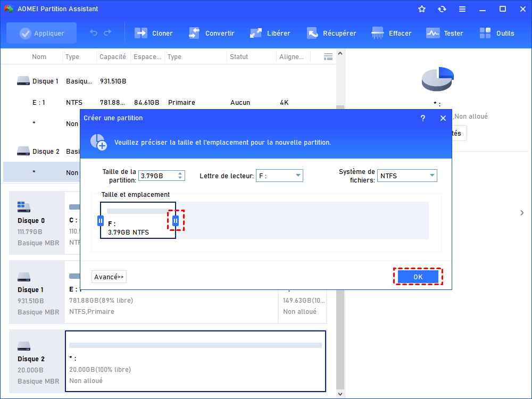Click the favorites star icon in title bar
The height and width of the screenshot is (399, 532).
click(422, 9)
